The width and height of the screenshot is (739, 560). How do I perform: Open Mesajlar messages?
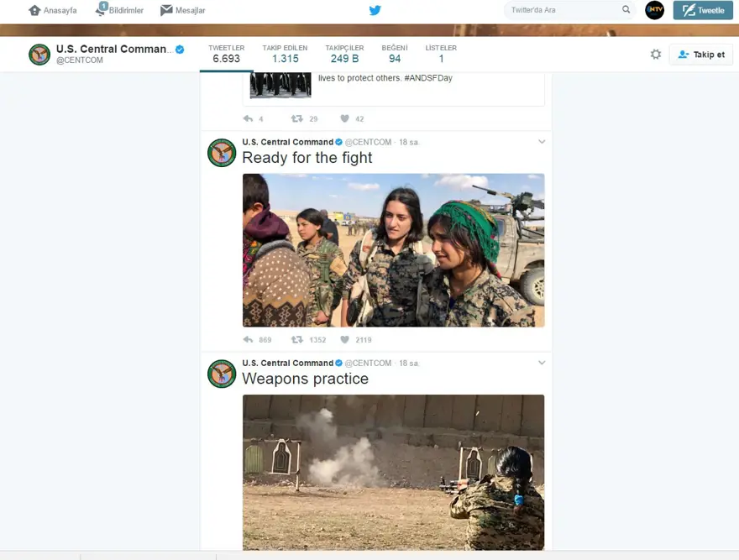tap(182, 11)
